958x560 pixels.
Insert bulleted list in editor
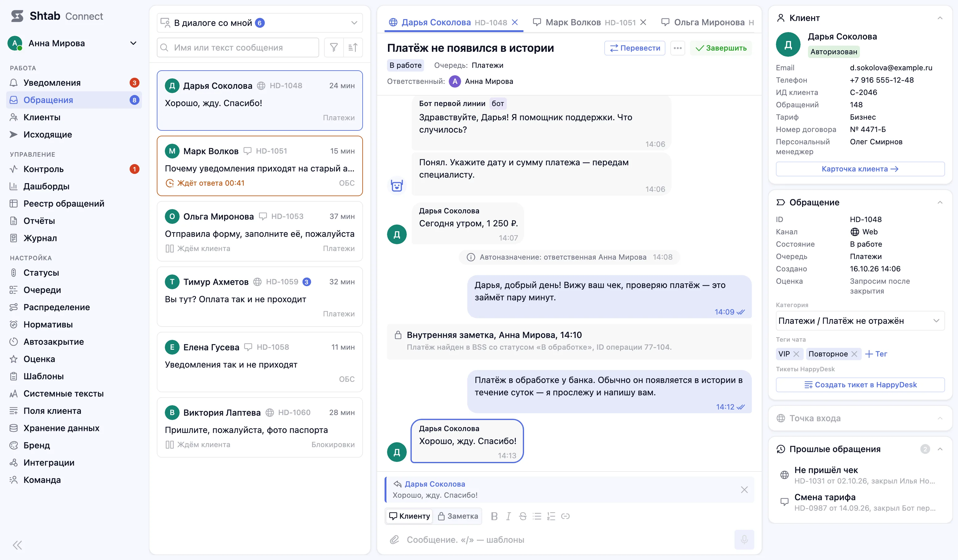pyautogui.click(x=537, y=516)
